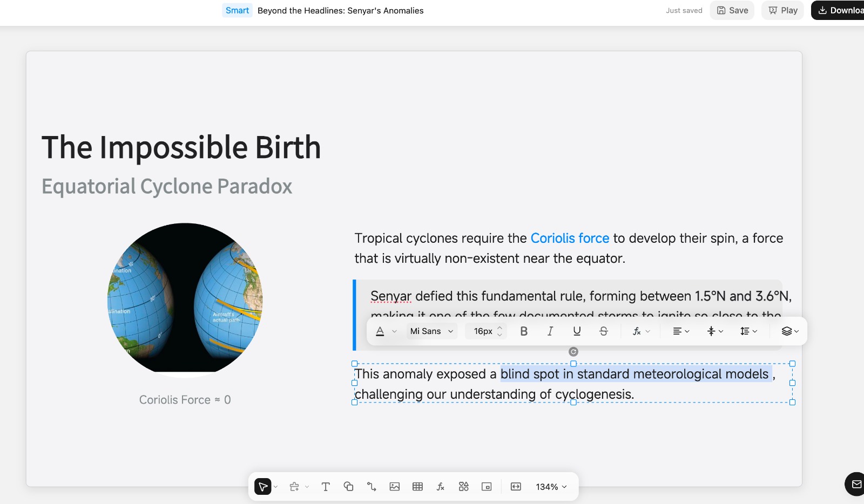Select the connector line tool
The width and height of the screenshot is (864, 504).
click(372, 487)
